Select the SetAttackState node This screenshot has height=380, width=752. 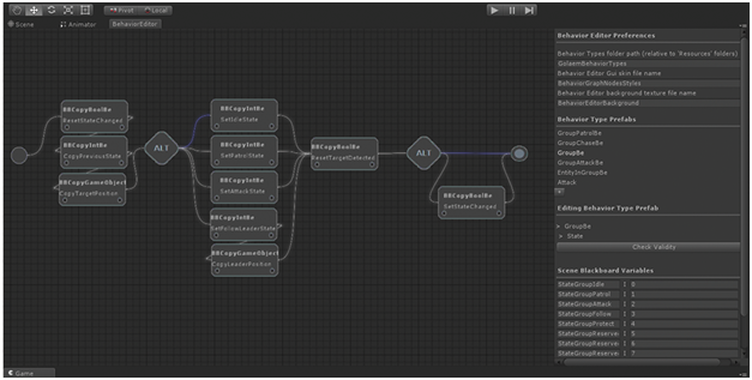coord(244,187)
